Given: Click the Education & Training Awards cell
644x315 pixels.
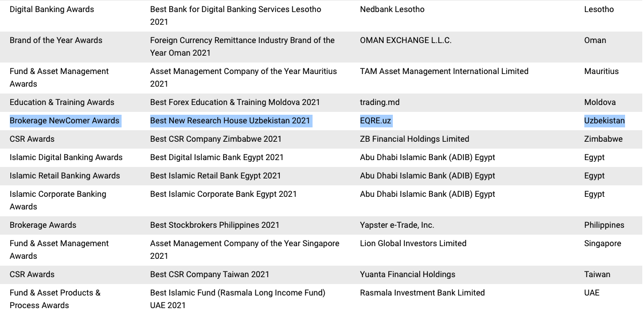Looking at the screenshot, I should click(62, 102).
